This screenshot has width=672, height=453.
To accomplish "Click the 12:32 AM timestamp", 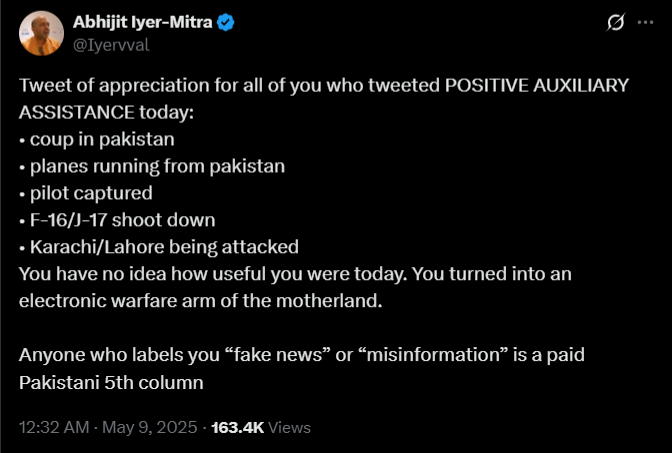I will (54, 427).
